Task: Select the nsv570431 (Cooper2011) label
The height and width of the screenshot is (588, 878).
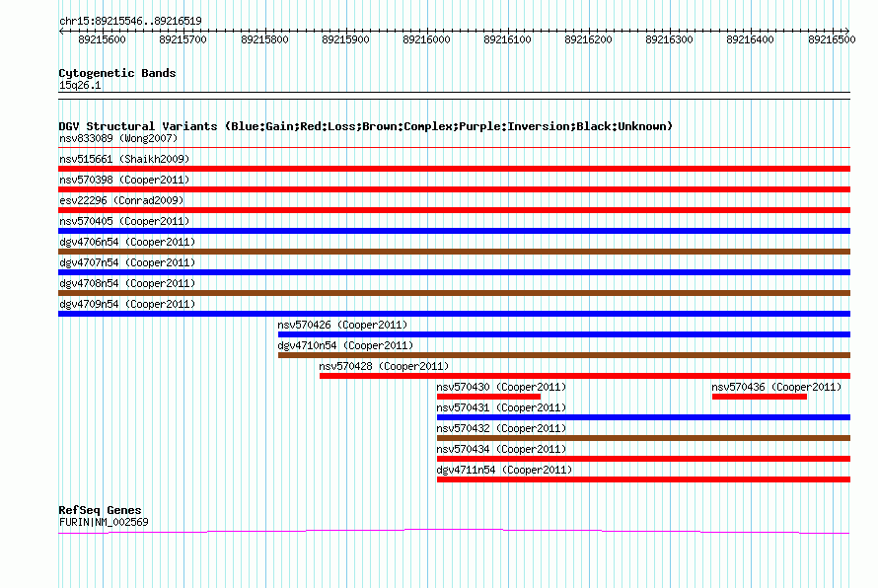Action: tap(502, 407)
